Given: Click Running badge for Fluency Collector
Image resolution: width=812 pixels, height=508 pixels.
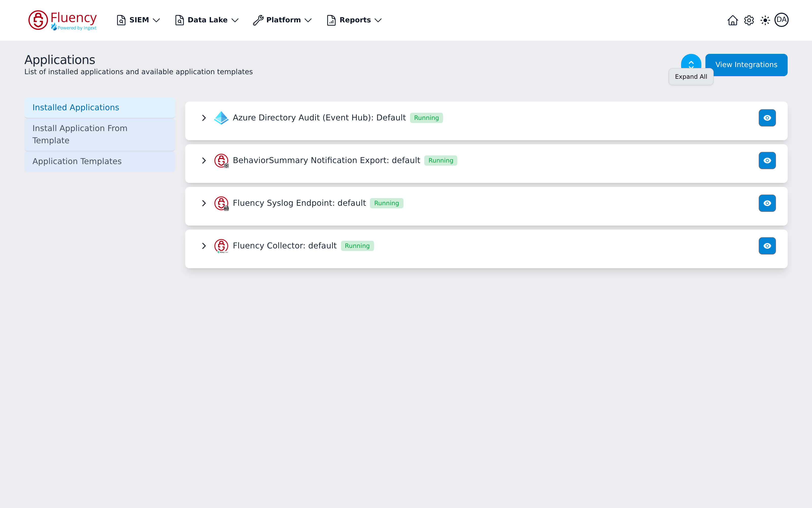Looking at the screenshot, I should click(x=357, y=246).
